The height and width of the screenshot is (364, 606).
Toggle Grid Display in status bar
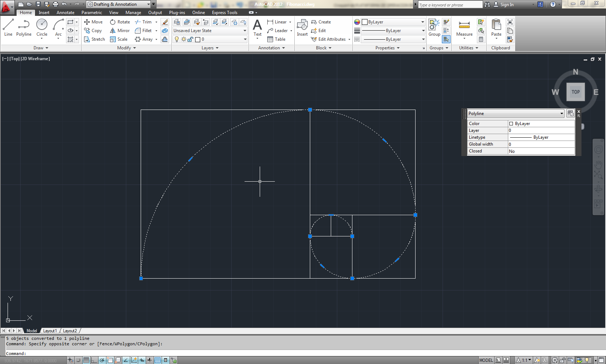[86, 360]
